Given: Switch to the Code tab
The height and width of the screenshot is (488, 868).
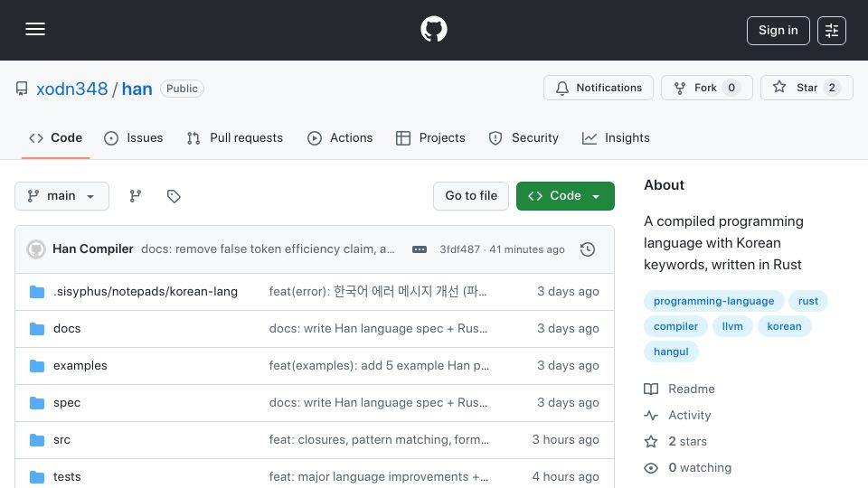Looking at the screenshot, I should click(55, 137).
